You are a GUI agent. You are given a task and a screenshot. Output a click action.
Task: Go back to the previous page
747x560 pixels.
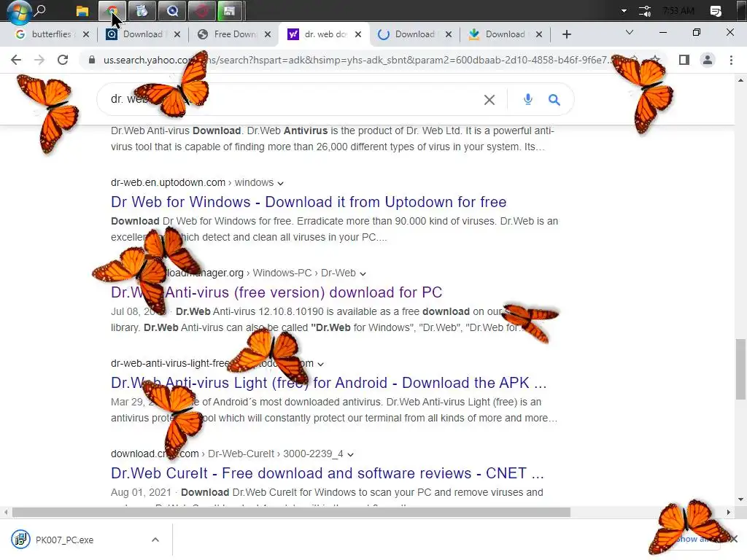pyautogui.click(x=16, y=60)
